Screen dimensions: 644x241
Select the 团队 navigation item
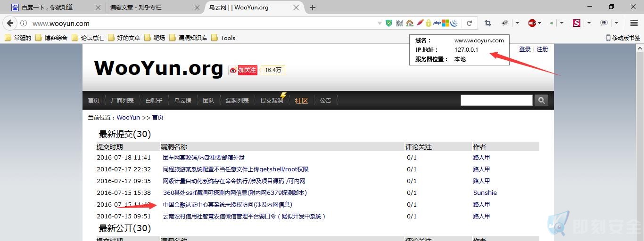pyautogui.click(x=208, y=100)
